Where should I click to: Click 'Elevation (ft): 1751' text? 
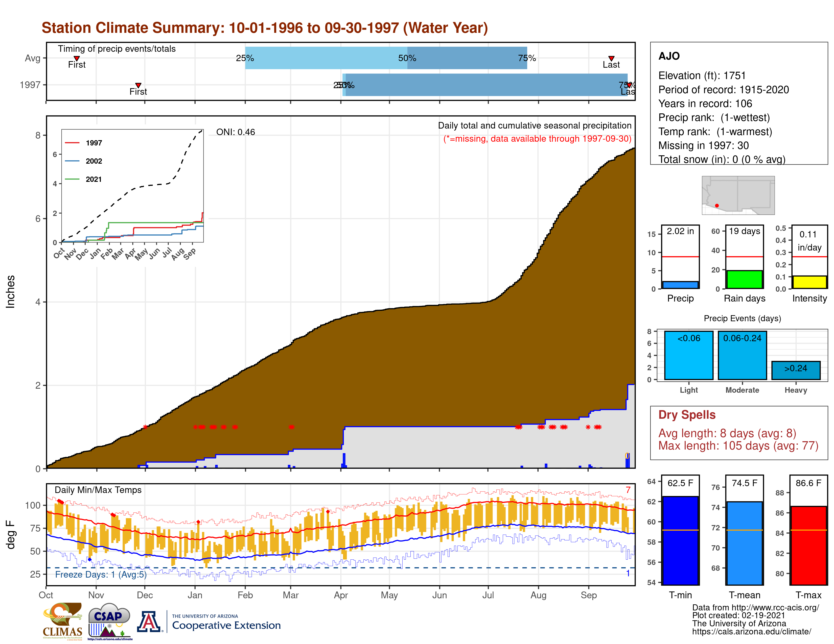(x=702, y=76)
